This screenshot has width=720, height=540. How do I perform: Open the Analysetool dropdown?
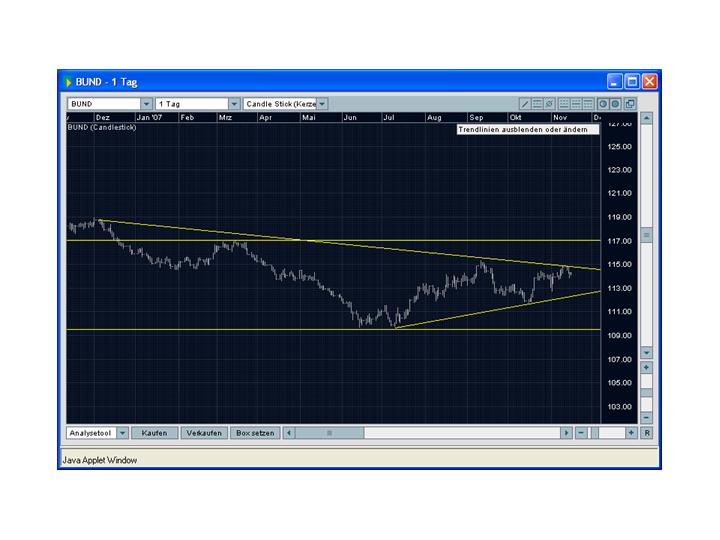pyautogui.click(x=122, y=433)
